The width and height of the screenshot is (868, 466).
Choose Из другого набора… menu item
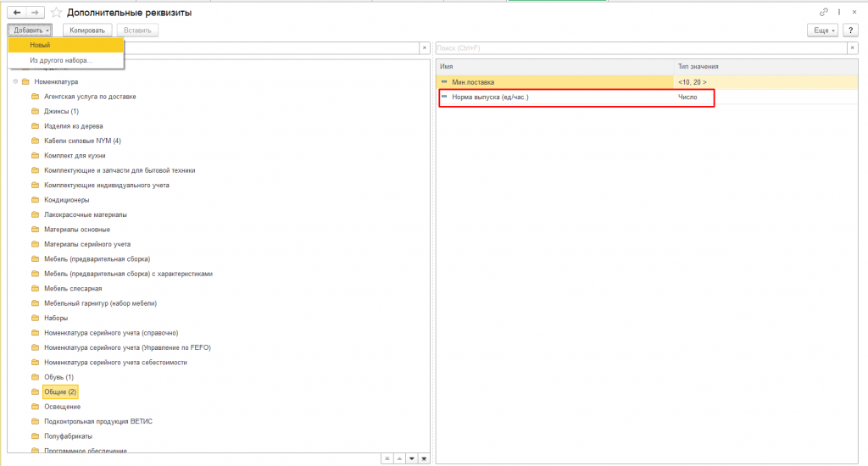coord(65,60)
